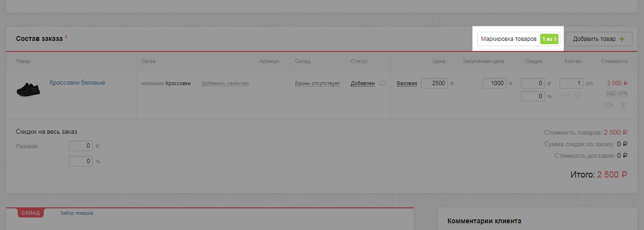The image size is (644, 230).
Task: Click the green 1 из 1 badge
Action: coord(549,39)
